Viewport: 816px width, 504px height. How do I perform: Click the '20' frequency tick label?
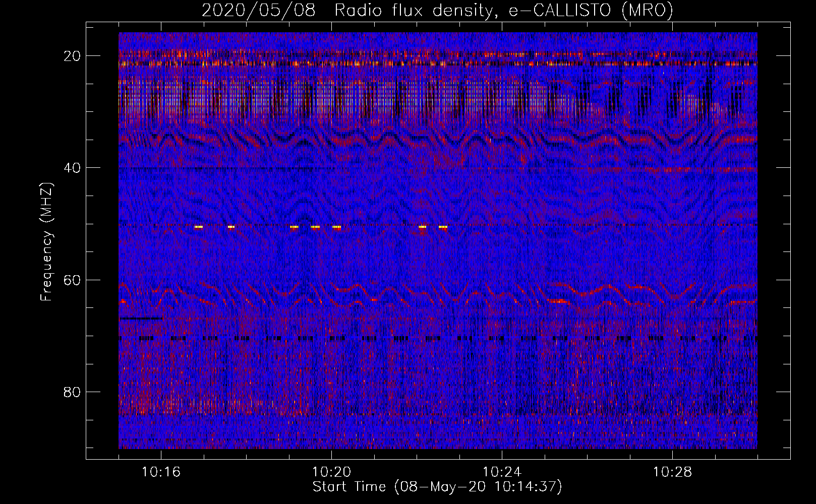(x=73, y=56)
